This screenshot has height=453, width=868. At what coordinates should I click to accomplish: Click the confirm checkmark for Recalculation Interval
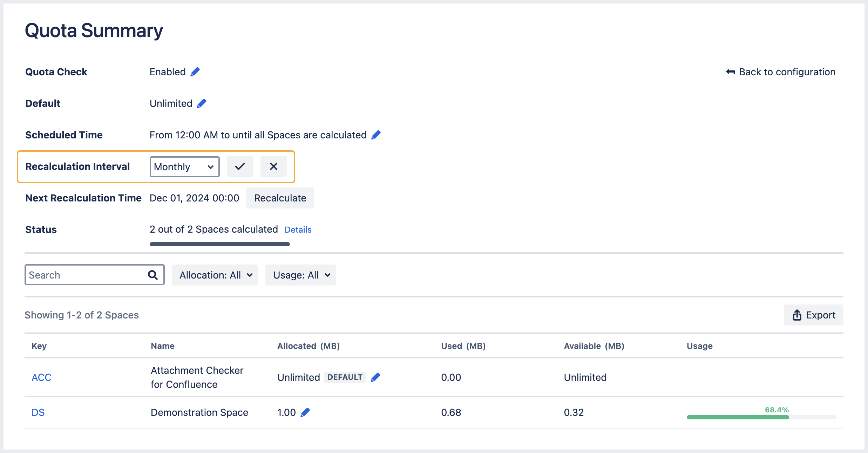tap(240, 166)
